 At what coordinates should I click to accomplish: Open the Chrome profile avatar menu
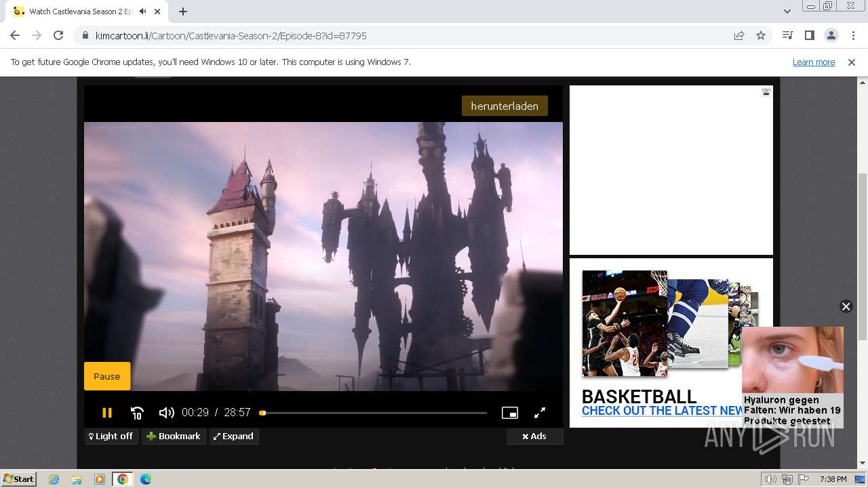[831, 35]
